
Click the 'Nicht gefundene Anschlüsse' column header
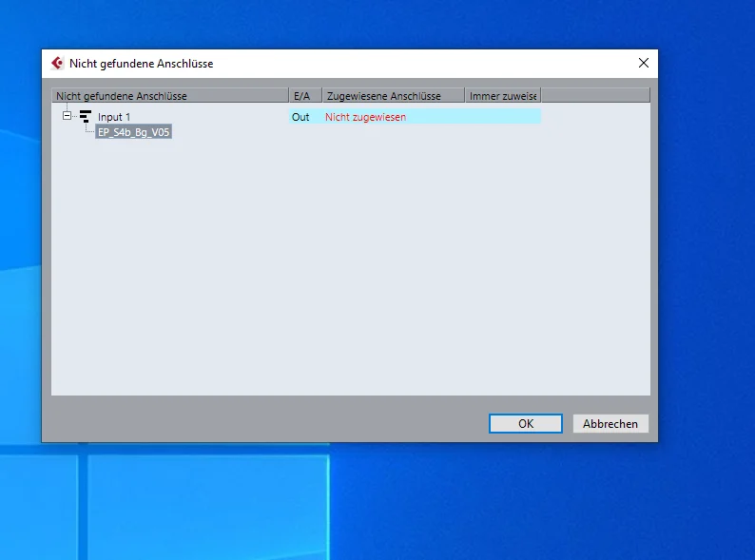coord(170,95)
